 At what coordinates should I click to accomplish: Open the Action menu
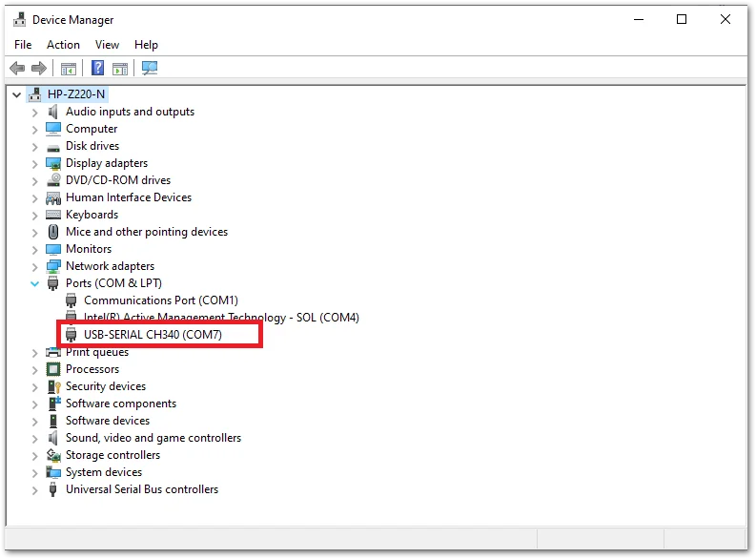point(63,45)
